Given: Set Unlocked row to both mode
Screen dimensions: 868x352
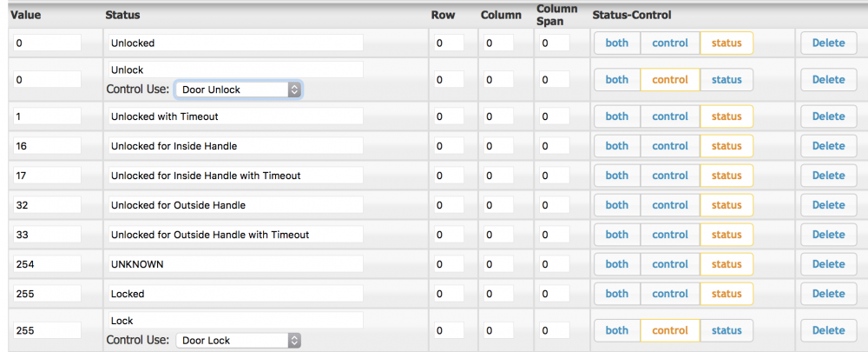Looking at the screenshot, I should (x=617, y=43).
